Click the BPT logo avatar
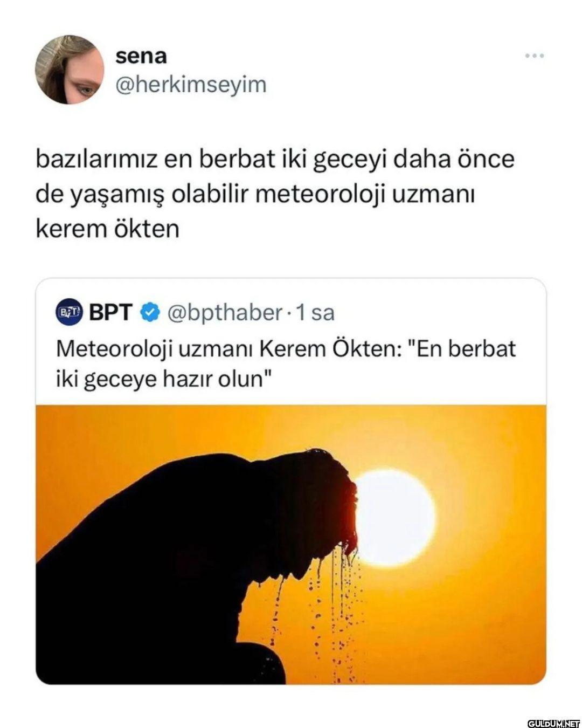This screenshot has height=728, width=582. [x=69, y=312]
